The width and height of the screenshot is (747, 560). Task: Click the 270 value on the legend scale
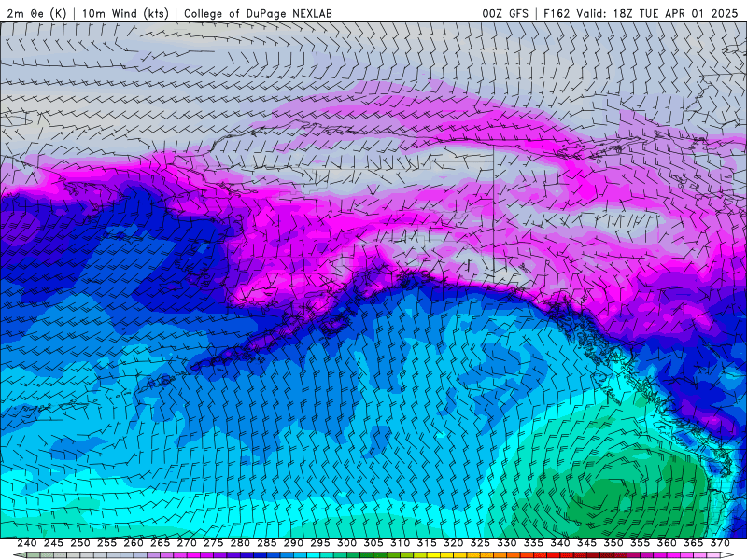click(187, 543)
